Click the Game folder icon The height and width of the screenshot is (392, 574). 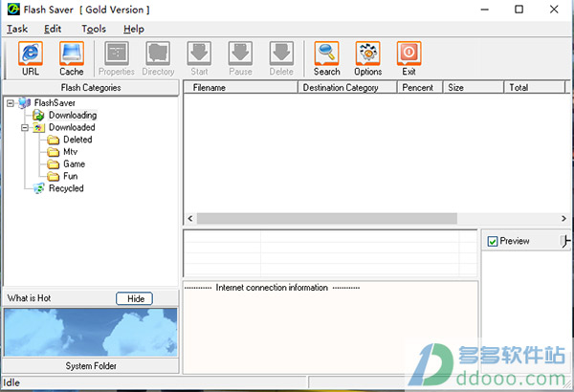point(53,164)
